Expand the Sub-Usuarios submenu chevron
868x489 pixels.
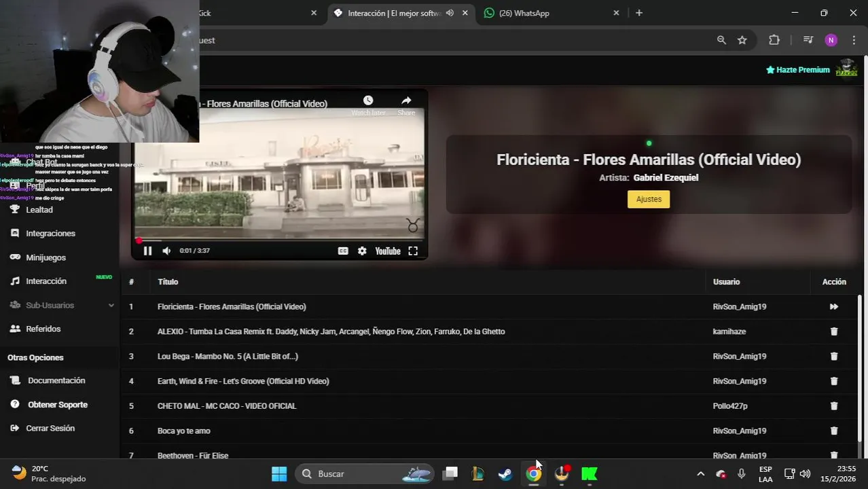(x=111, y=306)
